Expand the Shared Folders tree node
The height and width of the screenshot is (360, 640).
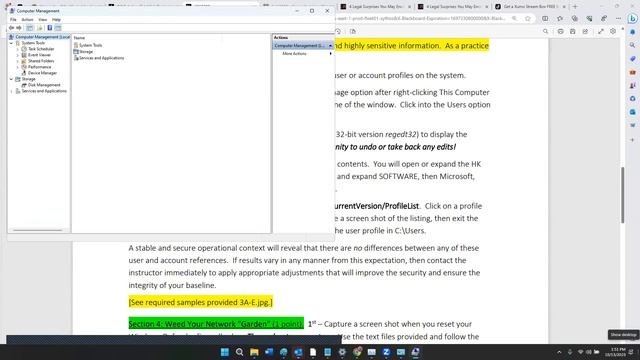coord(18,61)
